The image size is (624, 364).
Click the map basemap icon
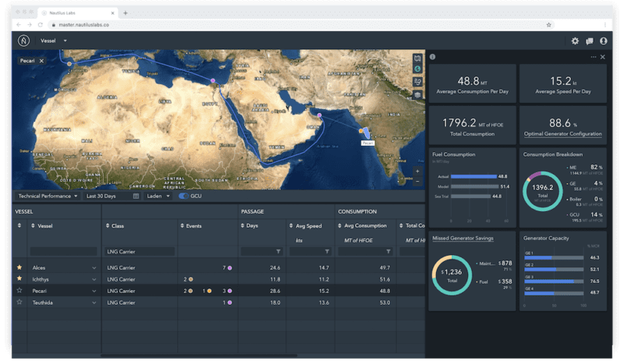(x=418, y=58)
